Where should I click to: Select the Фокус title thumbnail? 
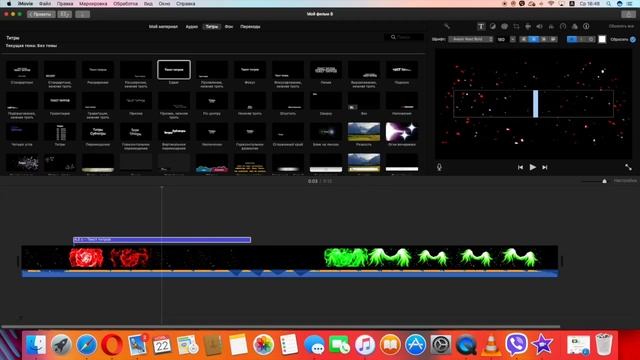point(250,70)
